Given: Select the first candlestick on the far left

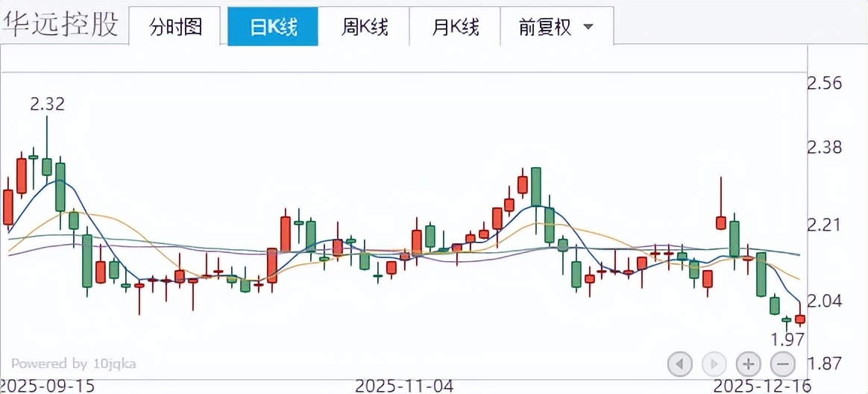Looking at the screenshot, I should 8,206.
